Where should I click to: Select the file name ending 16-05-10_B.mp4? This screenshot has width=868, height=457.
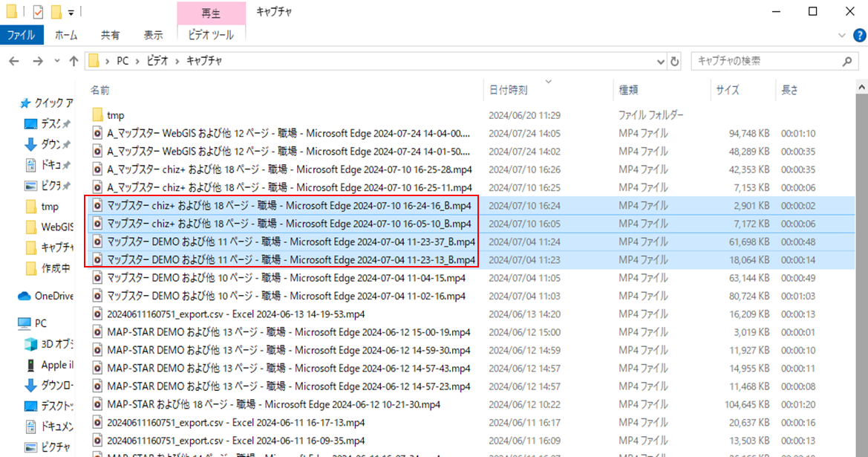(x=289, y=224)
